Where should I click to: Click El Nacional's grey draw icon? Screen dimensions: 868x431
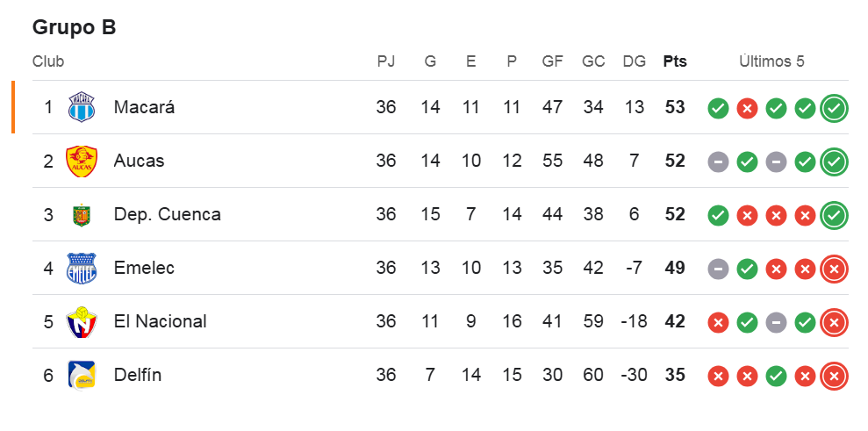(x=776, y=323)
